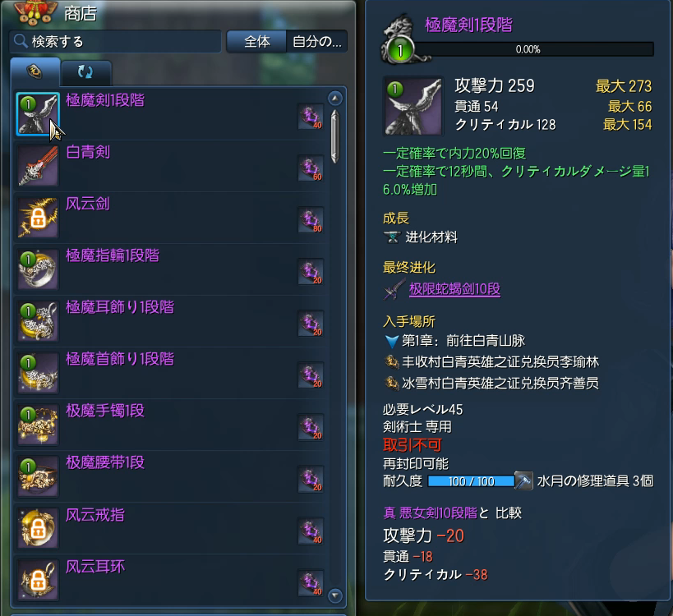Open the first coin shop tab
Screen dimensions: 673x616
[35, 71]
